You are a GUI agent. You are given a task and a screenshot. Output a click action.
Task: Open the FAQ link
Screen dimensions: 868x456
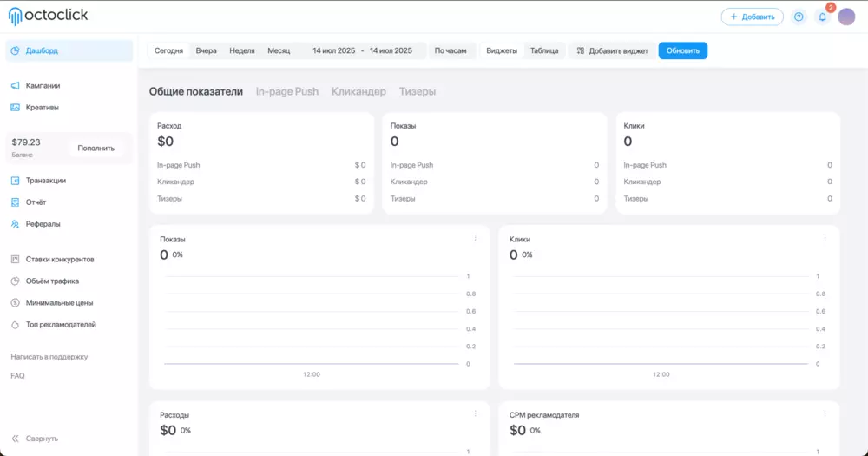click(17, 376)
